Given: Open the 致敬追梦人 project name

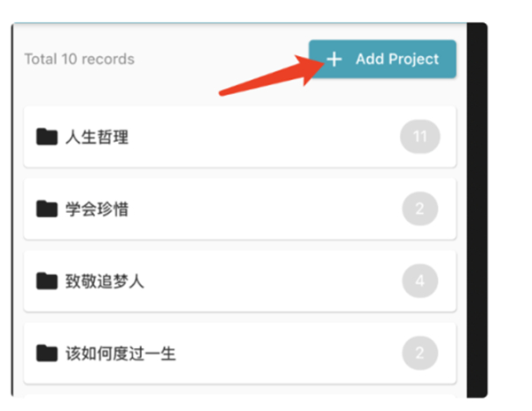Looking at the screenshot, I should click(104, 281).
